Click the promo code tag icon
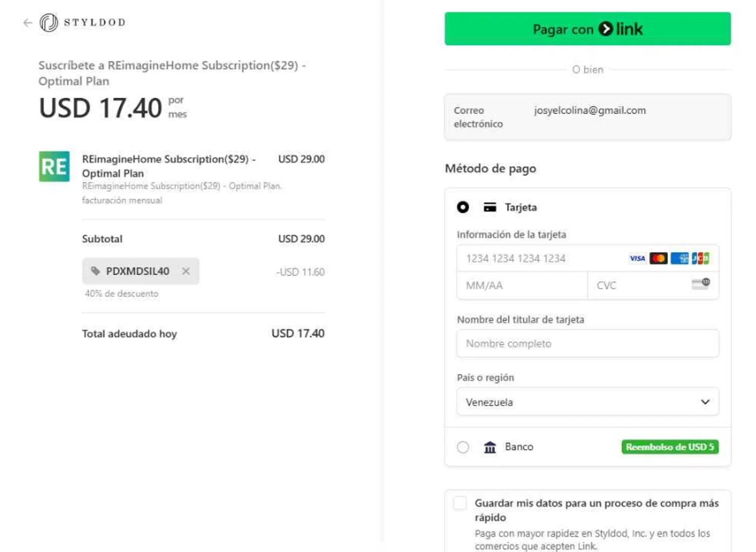 click(95, 271)
